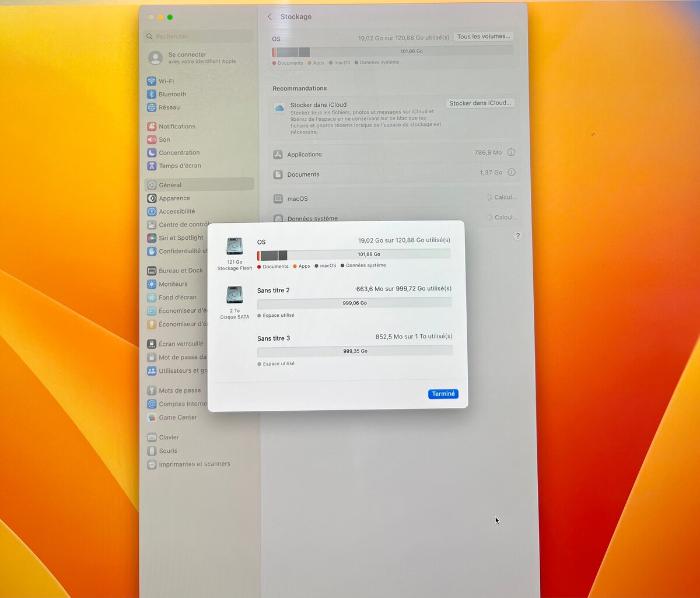Click the 121 Go Stockage Flash drive icon
The width and height of the screenshot is (700, 598).
pos(235,246)
